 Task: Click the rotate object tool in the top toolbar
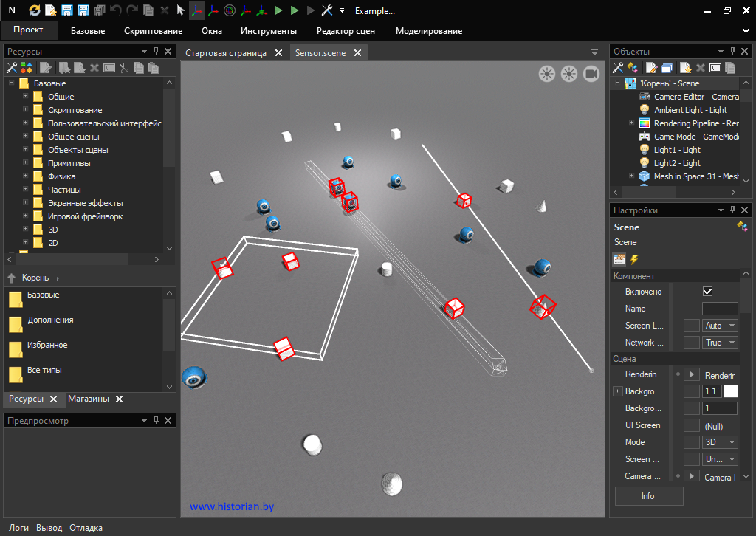tap(229, 11)
